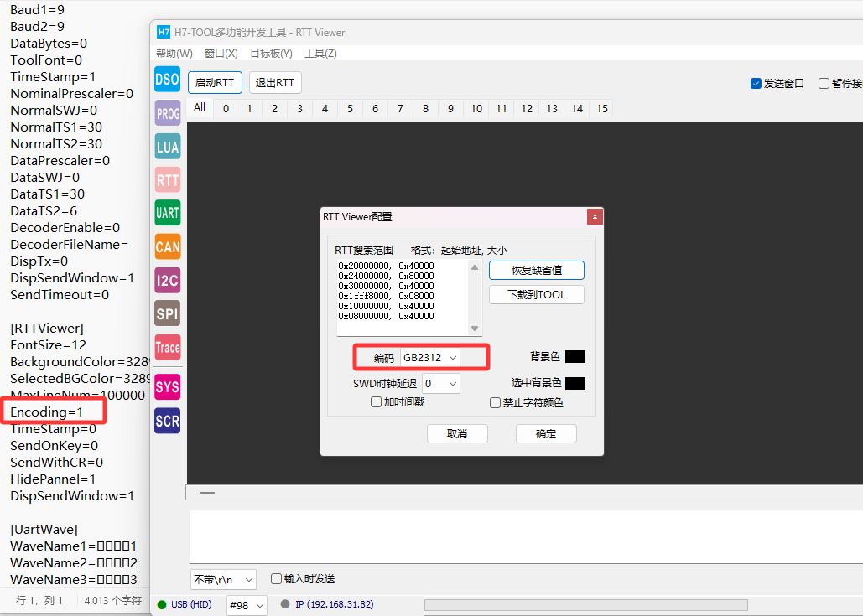Open the 编码 GB2312 encoding dropdown
863x616 pixels.
coord(430,358)
